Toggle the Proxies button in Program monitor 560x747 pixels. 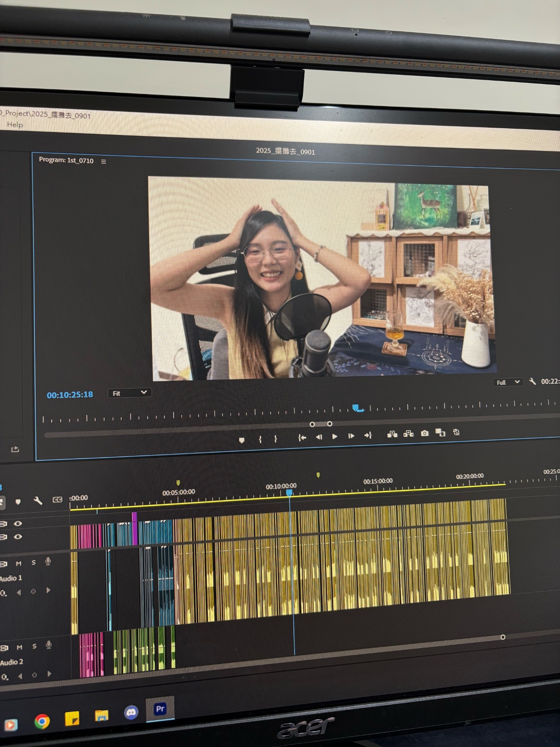click(x=456, y=432)
